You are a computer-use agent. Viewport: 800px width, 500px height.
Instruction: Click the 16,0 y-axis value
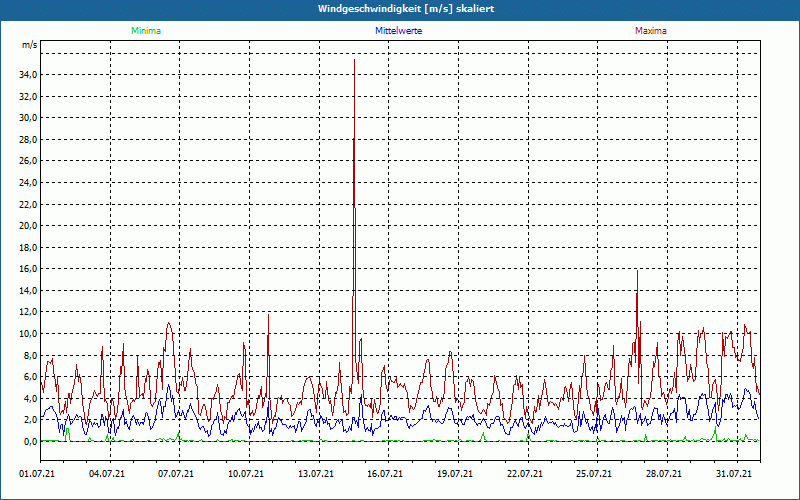click(x=28, y=269)
